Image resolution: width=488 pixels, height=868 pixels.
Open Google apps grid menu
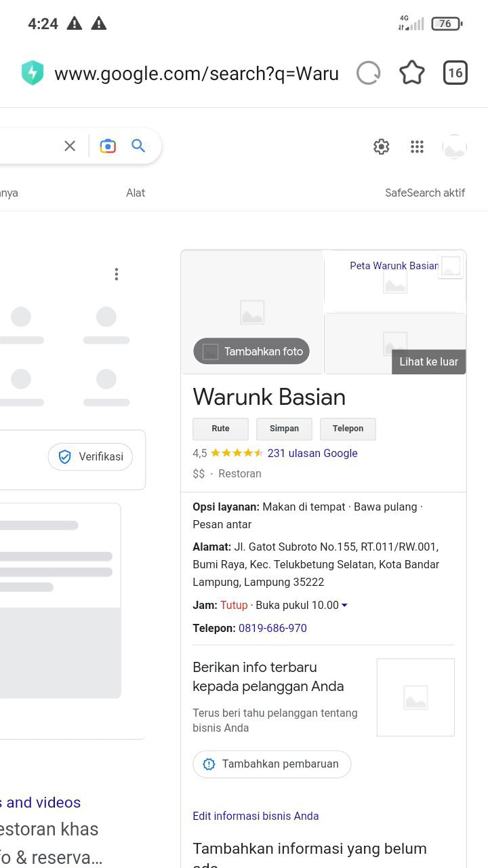(418, 146)
